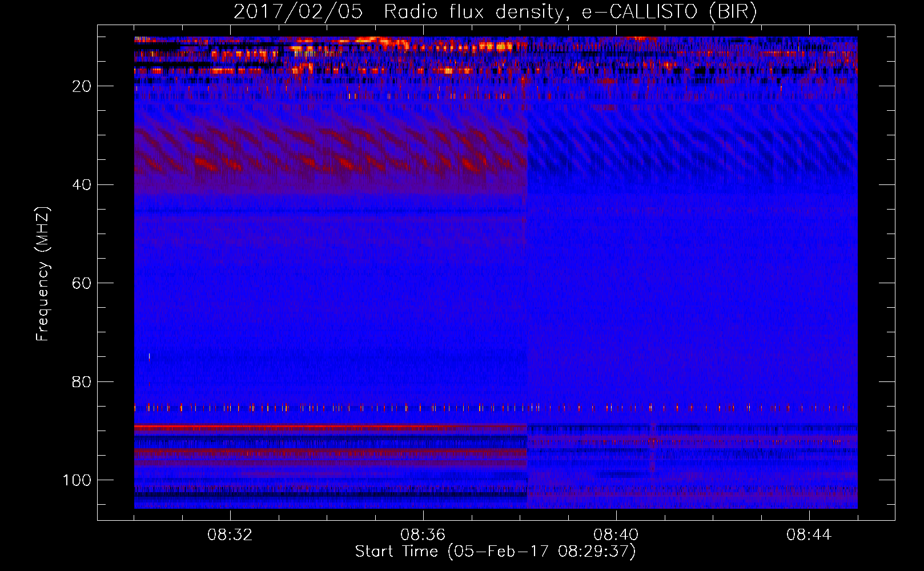Viewport: 924px width, 571px height.
Task: Click the 08:40 time tick label
Action: pos(616,535)
